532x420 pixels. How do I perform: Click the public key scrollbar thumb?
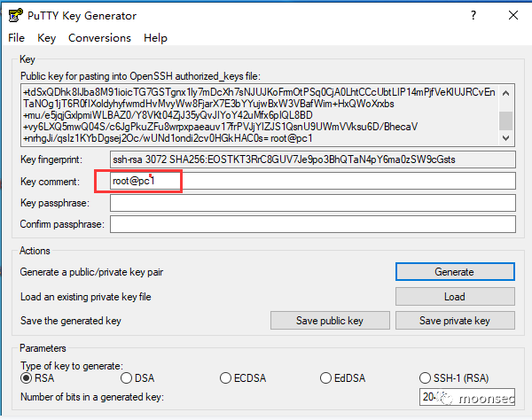click(x=506, y=121)
